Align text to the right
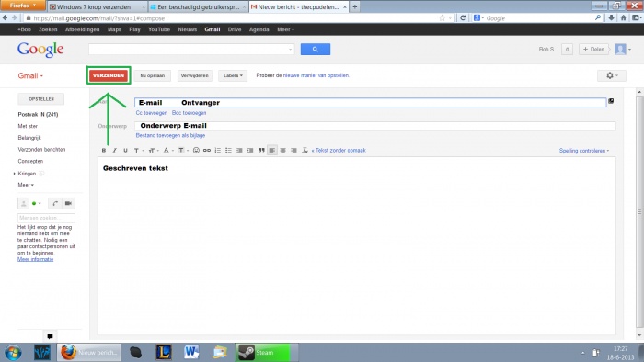The image size is (644, 362). tap(293, 151)
